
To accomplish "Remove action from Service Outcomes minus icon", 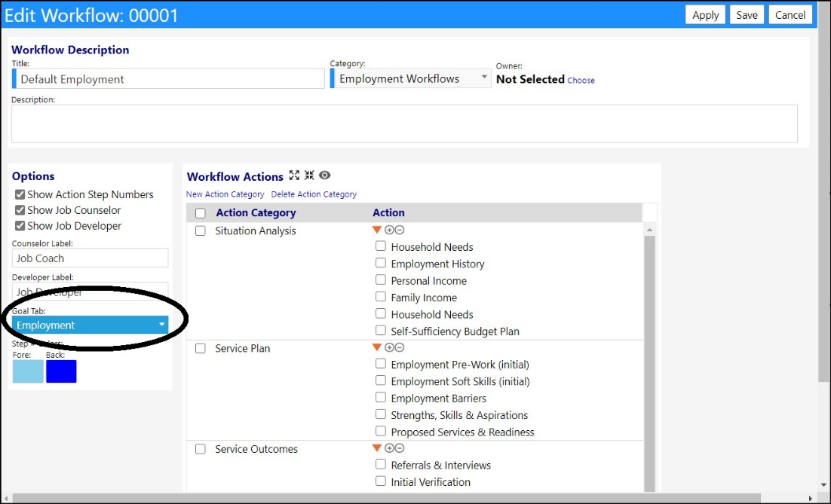I will (400, 448).
